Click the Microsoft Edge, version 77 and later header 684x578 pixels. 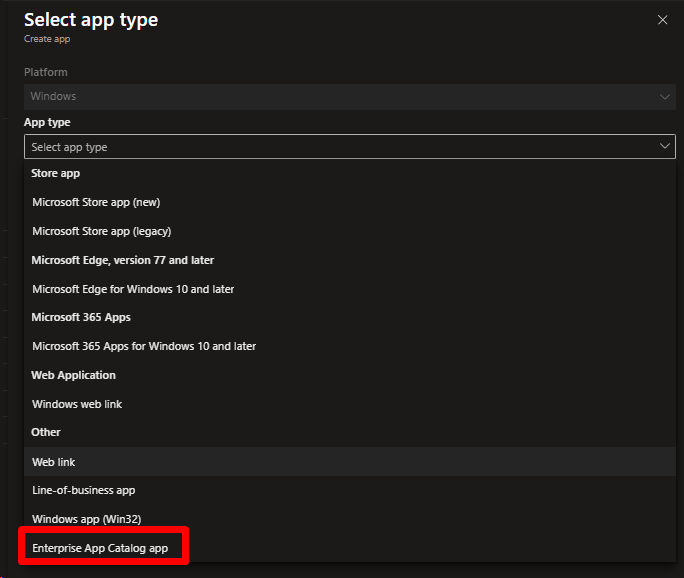coord(123,260)
